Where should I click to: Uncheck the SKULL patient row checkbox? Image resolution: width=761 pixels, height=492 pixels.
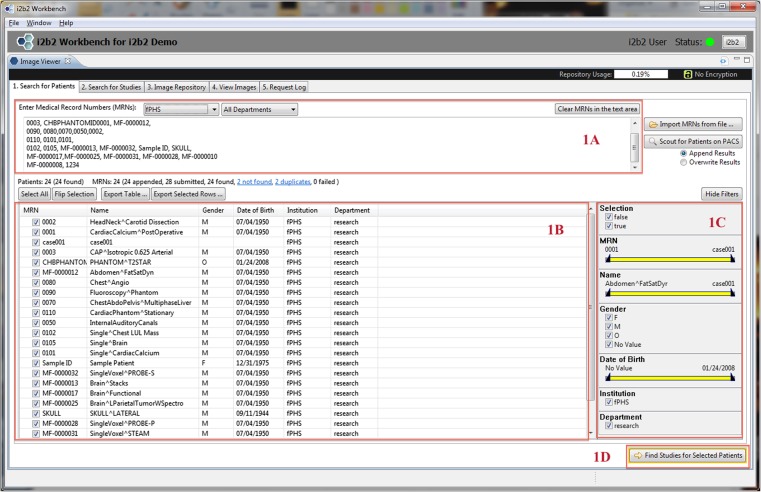[x=37, y=414]
